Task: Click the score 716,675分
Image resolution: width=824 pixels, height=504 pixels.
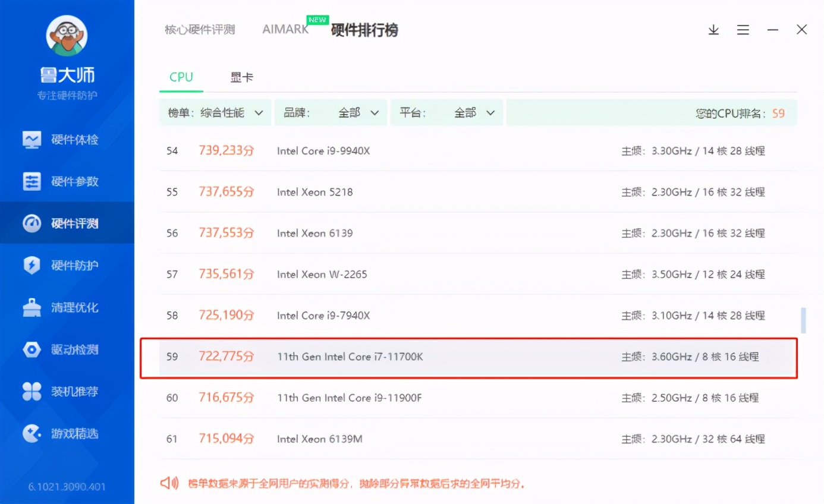Action: click(x=226, y=398)
